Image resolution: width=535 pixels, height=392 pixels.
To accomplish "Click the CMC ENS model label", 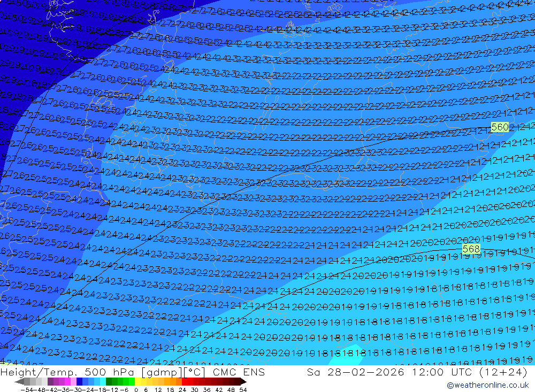I will (239, 372).
